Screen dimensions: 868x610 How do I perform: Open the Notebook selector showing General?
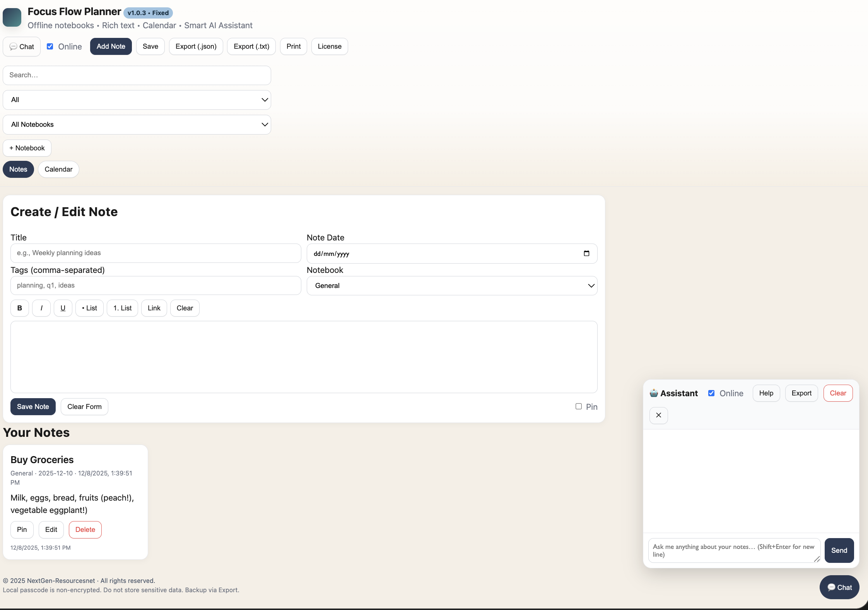[451, 286]
